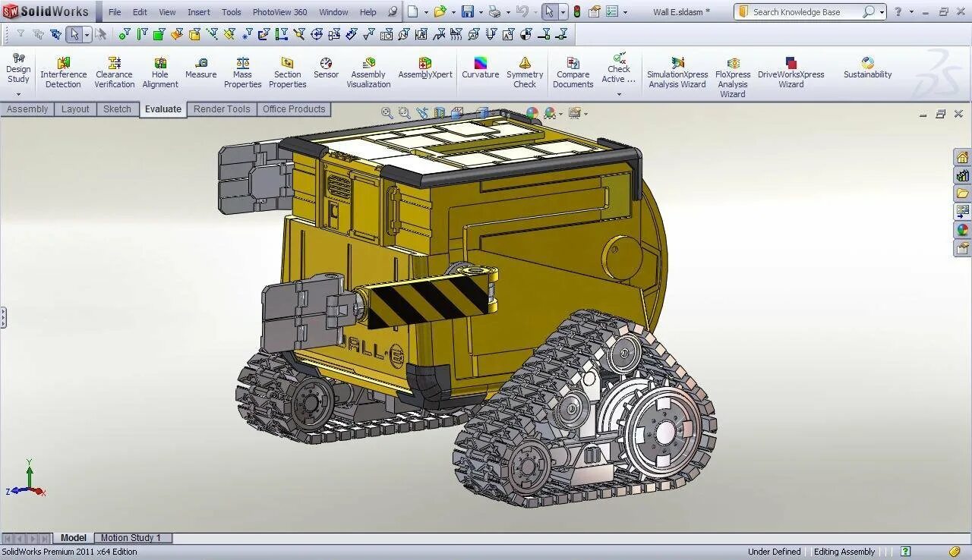Open Section Properties
This screenshot has width=972, height=560.
[x=288, y=73]
